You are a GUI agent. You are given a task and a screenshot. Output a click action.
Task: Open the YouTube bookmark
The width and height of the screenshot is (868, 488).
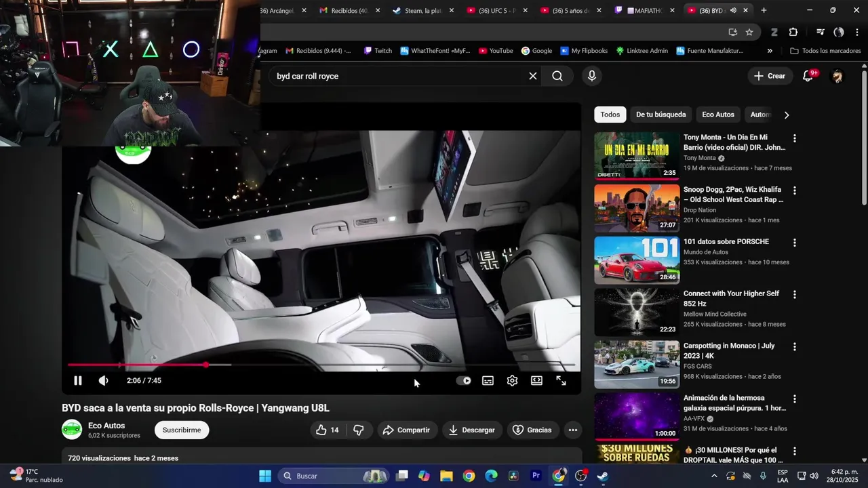tap(496, 51)
